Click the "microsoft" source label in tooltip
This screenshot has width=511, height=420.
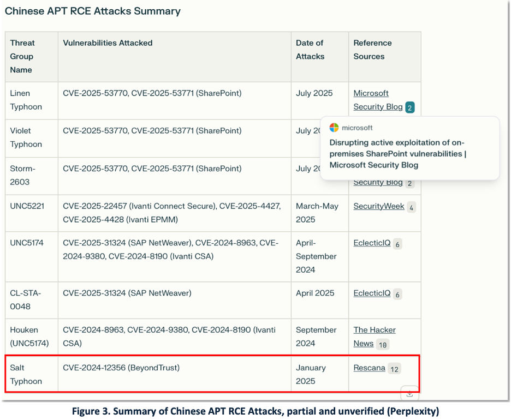click(357, 128)
